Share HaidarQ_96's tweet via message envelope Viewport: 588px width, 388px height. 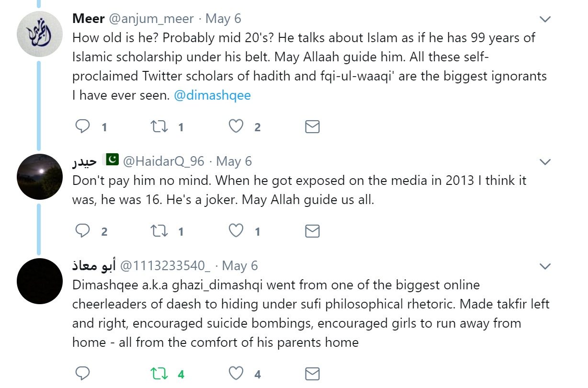(x=312, y=231)
